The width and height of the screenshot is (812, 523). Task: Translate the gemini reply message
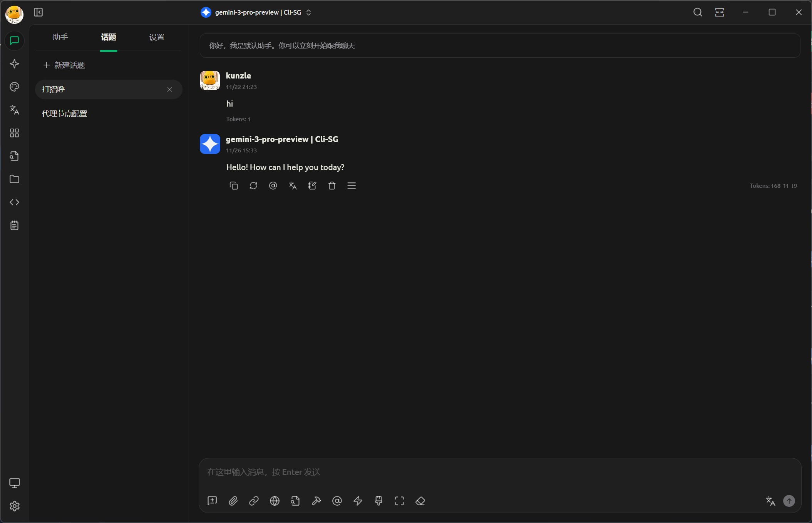coord(293,185)
